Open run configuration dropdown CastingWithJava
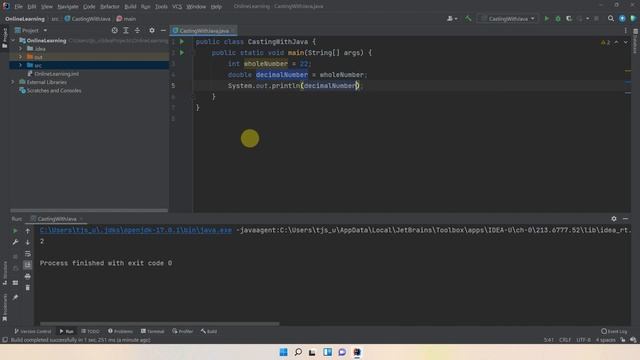 pos(508,19)
